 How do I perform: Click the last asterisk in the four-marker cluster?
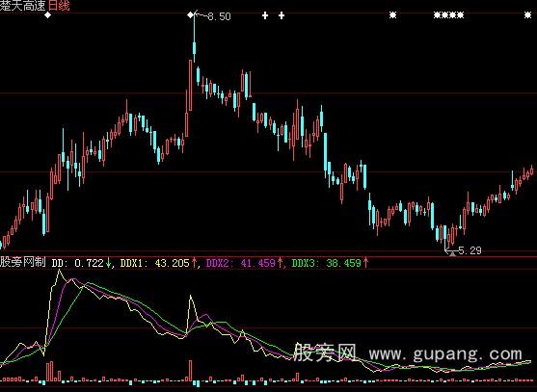click(460, 15)
